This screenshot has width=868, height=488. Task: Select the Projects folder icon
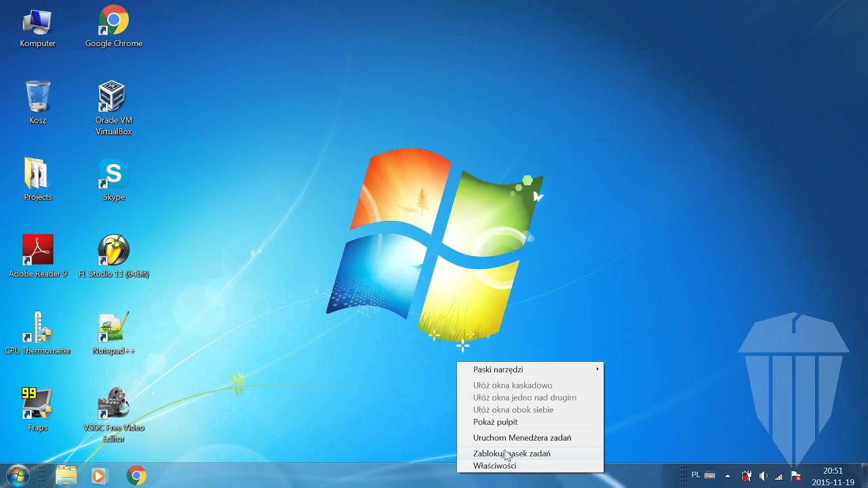click(37, 180)
